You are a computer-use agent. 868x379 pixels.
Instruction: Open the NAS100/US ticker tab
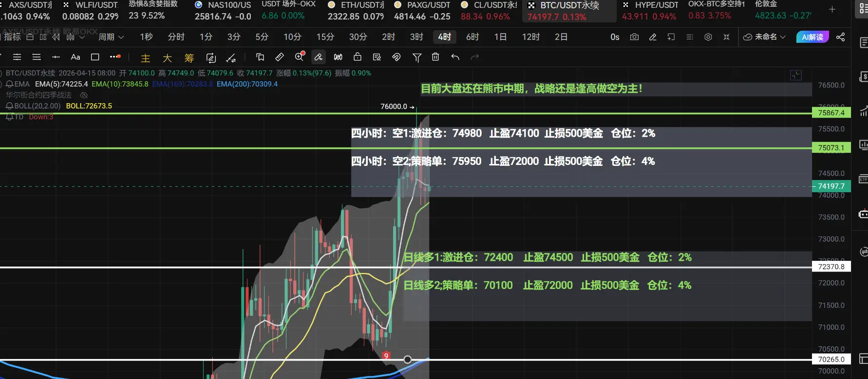[223, 11]
